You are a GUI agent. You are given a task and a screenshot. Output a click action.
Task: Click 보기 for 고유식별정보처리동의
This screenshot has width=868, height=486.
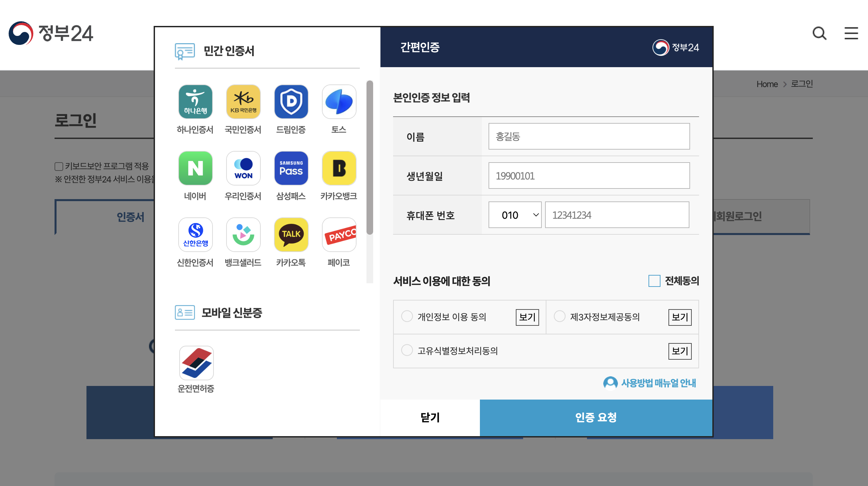680,351
